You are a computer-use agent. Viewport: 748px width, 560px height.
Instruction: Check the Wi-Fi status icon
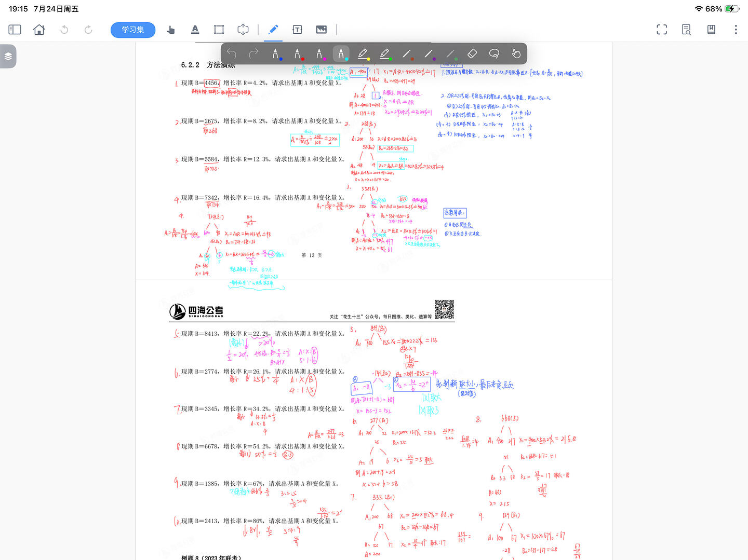click(x=699, y=9)
